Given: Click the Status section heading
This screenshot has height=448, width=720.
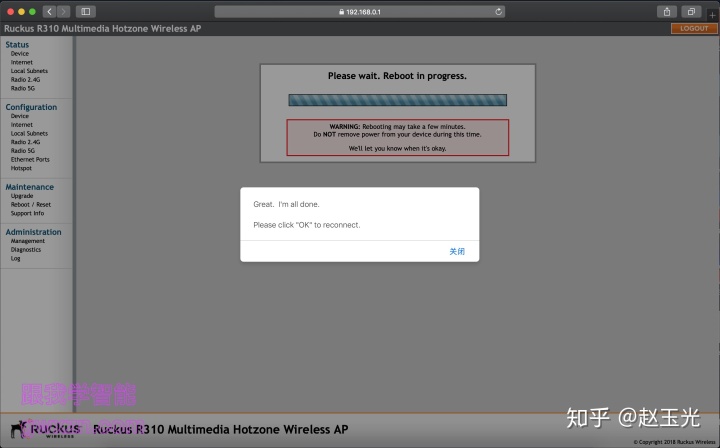Looking at the screenshot, I should pyautogui.click(x=17, y=45).
